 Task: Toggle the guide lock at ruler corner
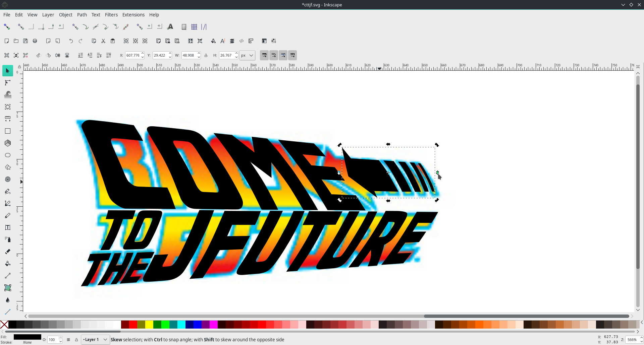[19, 67]
